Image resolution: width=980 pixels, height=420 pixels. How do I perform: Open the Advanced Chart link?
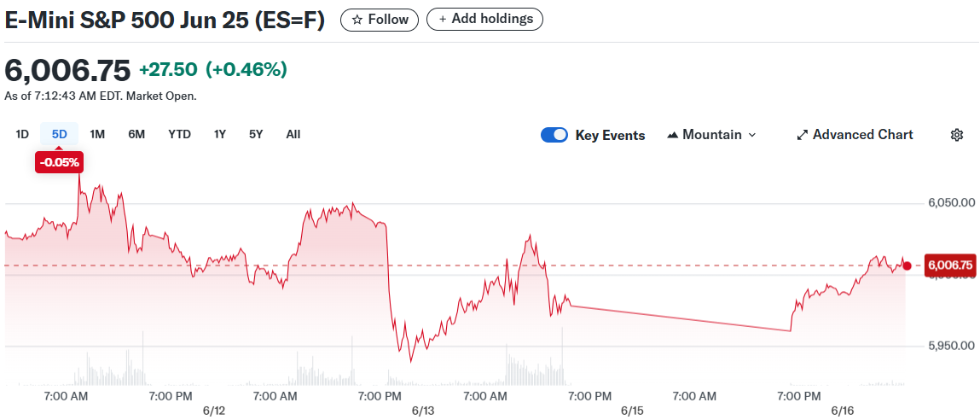tap(855, 135)
